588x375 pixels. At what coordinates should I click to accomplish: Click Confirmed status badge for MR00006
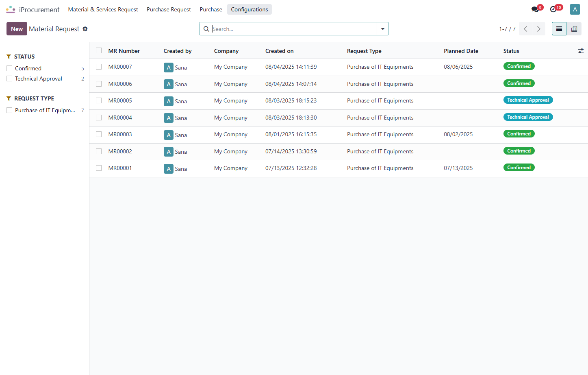pyautogui.click(x=519, y=83)
